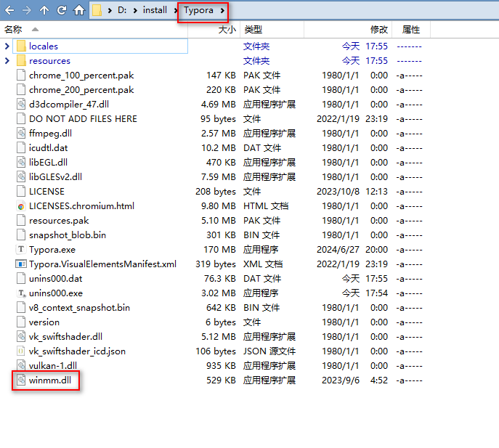Expand the resources folder tree arrow
This screenshot has width=499, height=448.
pos(7,60)
